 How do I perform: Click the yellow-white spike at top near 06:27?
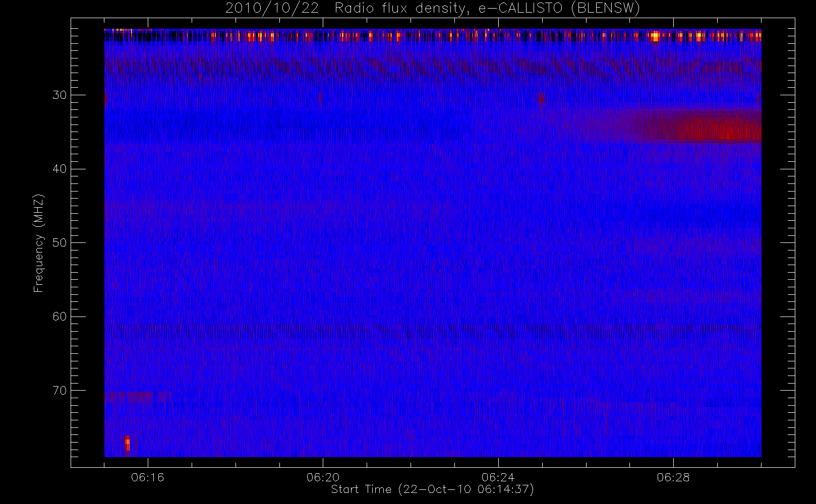[x=655, y=36]
